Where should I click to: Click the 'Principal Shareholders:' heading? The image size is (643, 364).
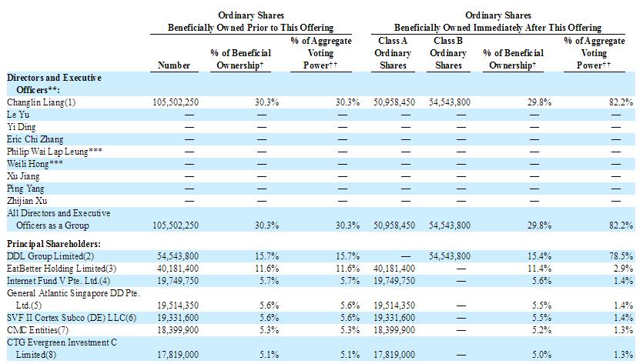54,244
